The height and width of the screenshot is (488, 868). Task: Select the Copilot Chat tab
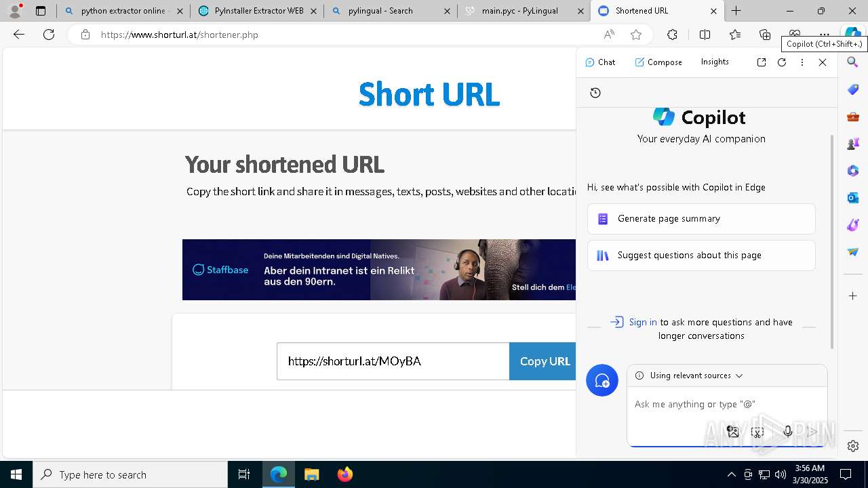coord(600,62)
